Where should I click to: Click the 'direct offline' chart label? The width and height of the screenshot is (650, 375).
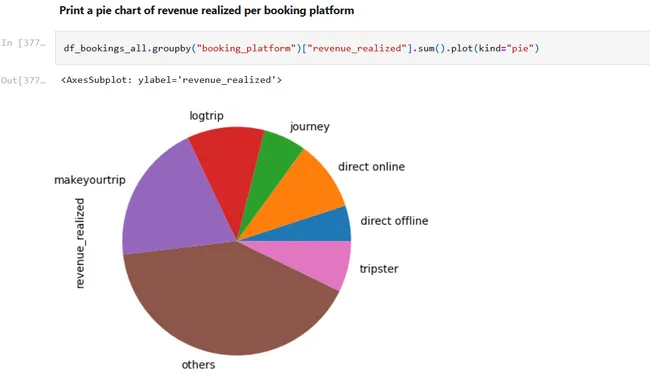(394, 221)
